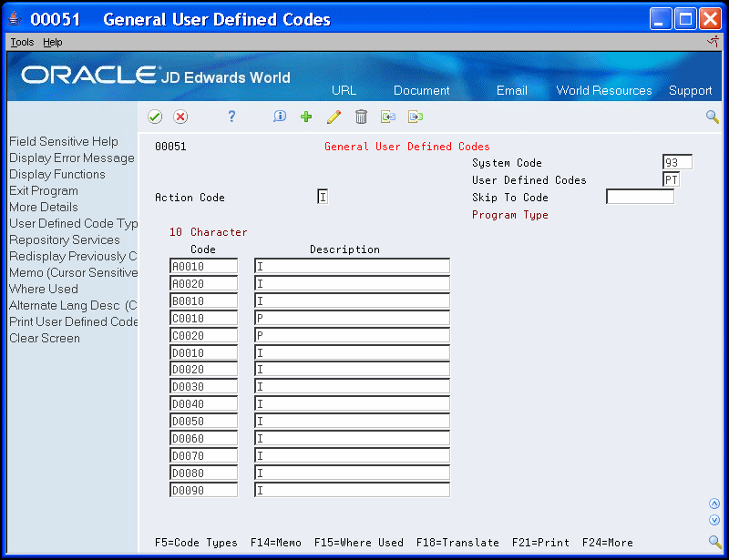Click the green plus Add icon

pyautogui.click(x=306, y=117)
